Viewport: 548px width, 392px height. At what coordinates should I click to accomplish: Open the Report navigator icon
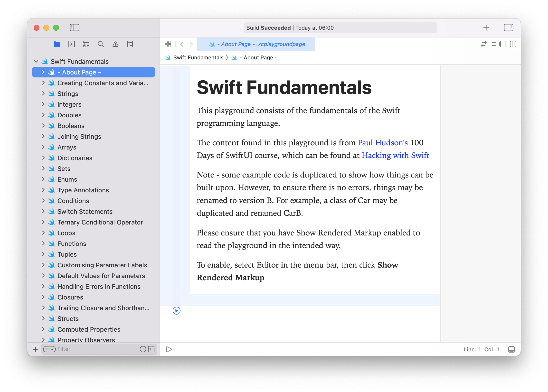130,44
